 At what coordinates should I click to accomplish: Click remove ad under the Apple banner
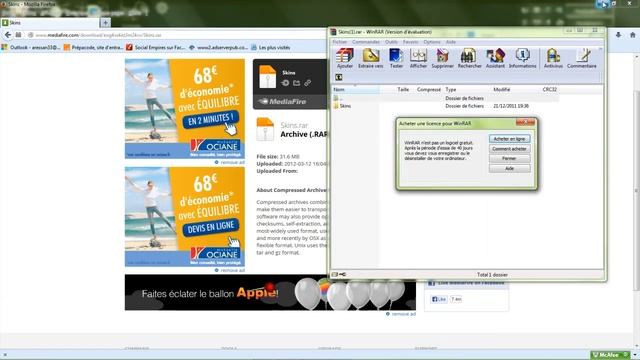coord(401,314)
